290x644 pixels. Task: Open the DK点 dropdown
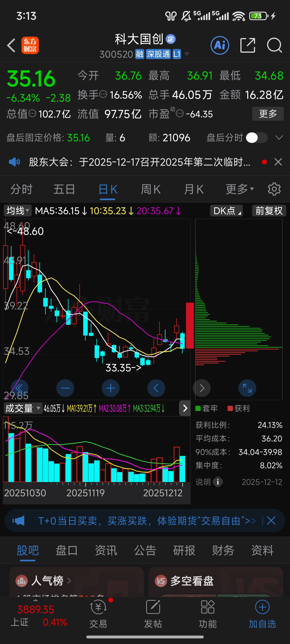pyautogui.click(x=227, y=211)
